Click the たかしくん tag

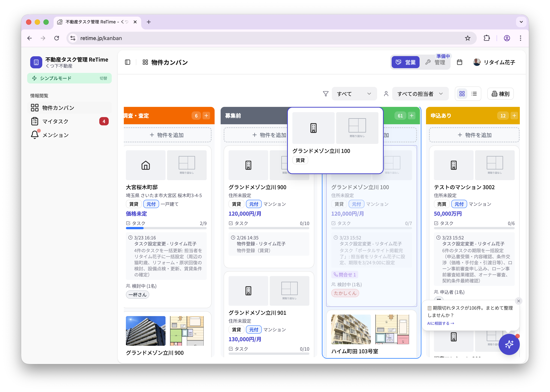345,293
